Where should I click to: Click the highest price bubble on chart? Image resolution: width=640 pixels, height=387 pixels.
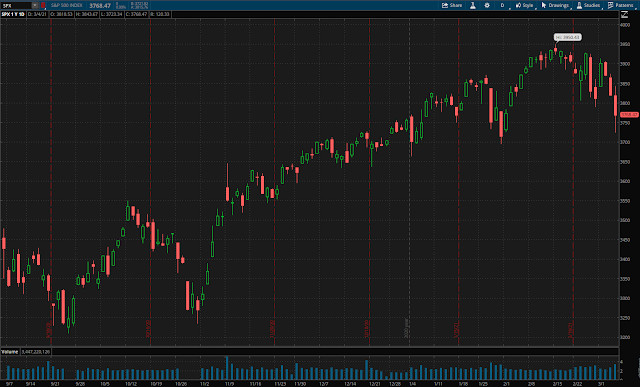[567, 37]
